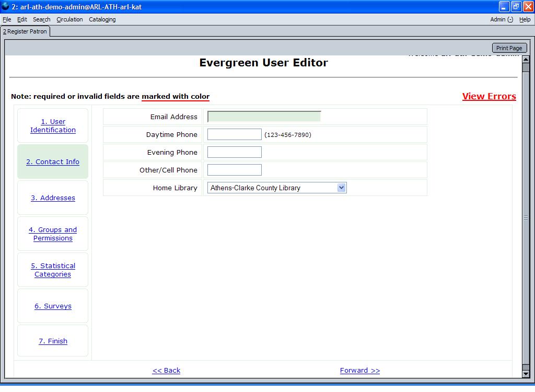Click the scrollbar down arrow
Viewport: 535px width, 392px height.
click(x=526, y=374)
